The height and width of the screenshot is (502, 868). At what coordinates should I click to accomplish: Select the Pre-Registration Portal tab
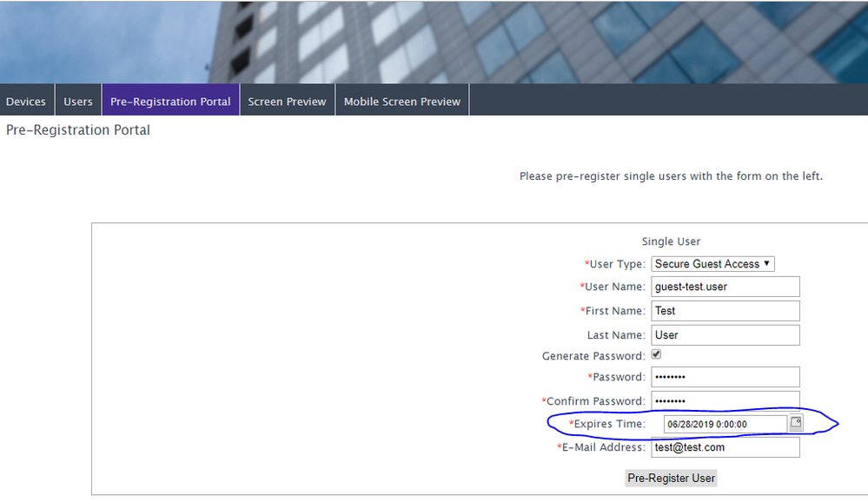170,102
